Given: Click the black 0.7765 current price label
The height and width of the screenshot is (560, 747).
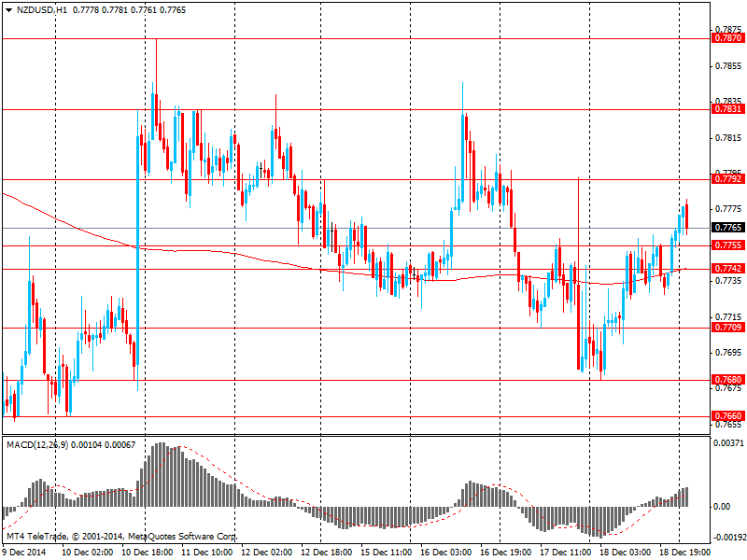Looking at the screenshot, I should 727,228.
